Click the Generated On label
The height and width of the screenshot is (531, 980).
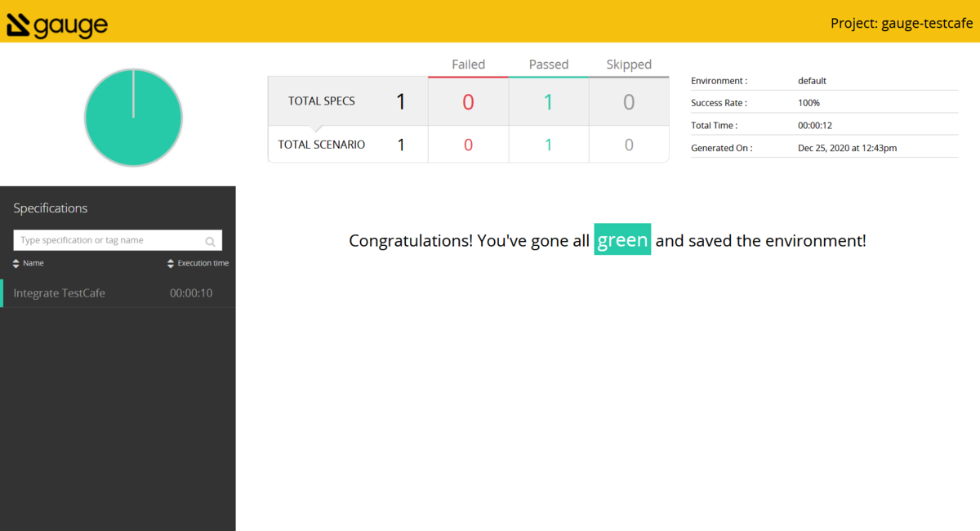[x=722, y=149]
